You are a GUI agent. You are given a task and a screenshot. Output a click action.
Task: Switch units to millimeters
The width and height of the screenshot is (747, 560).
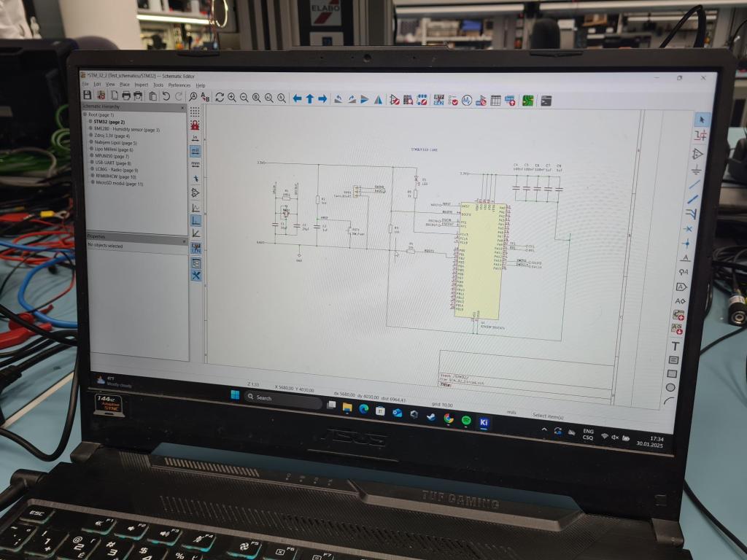[195, 164]
